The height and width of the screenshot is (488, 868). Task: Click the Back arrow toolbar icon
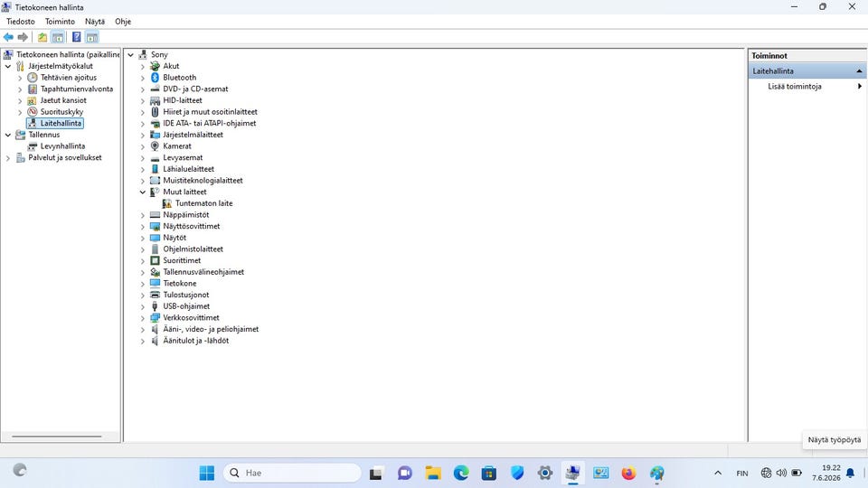pyautogui.click(x=8, y=37)
